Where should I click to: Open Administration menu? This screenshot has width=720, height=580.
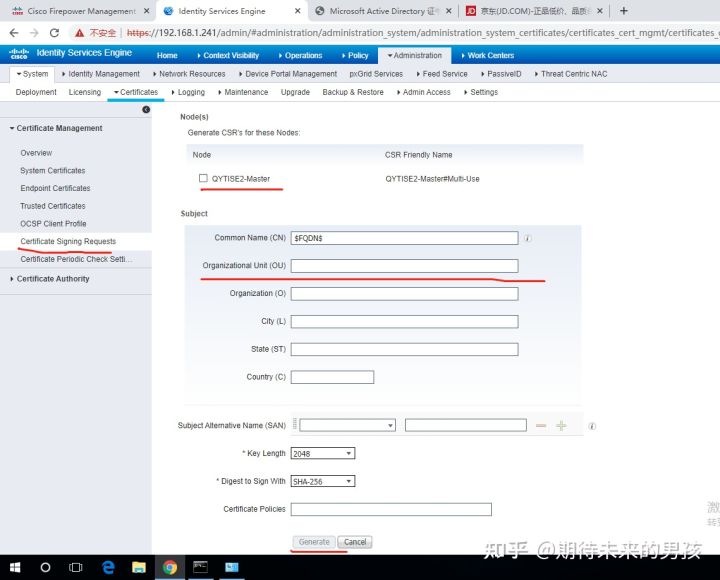(415, 55)
